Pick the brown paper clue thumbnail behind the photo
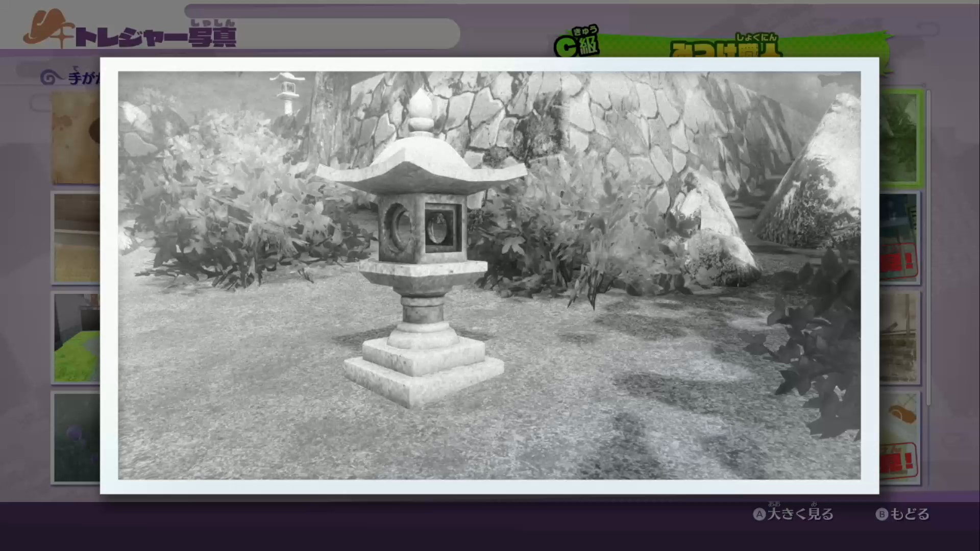The width and height of the screenshot is (980, 551). pos(76,138)
